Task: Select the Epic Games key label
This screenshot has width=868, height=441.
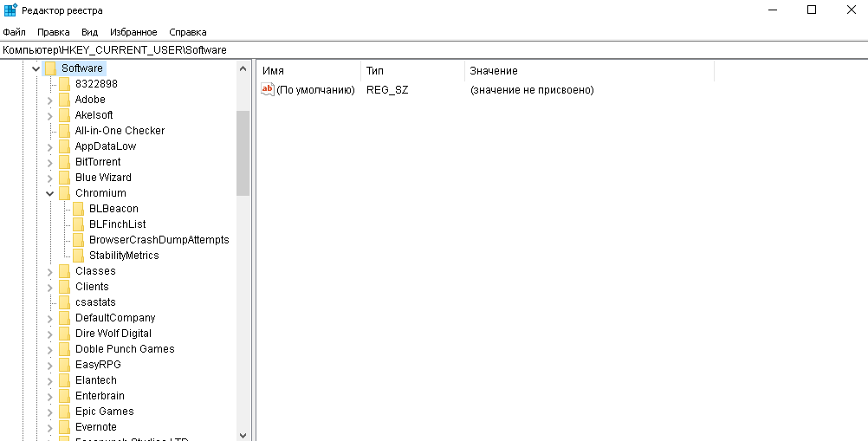Action: coord(105,412)
